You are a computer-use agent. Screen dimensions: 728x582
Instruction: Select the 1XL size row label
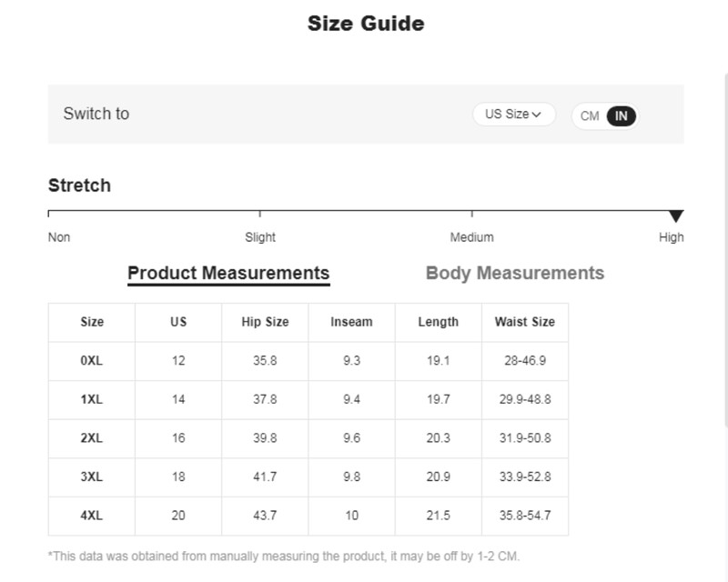[x=92, y=399]
